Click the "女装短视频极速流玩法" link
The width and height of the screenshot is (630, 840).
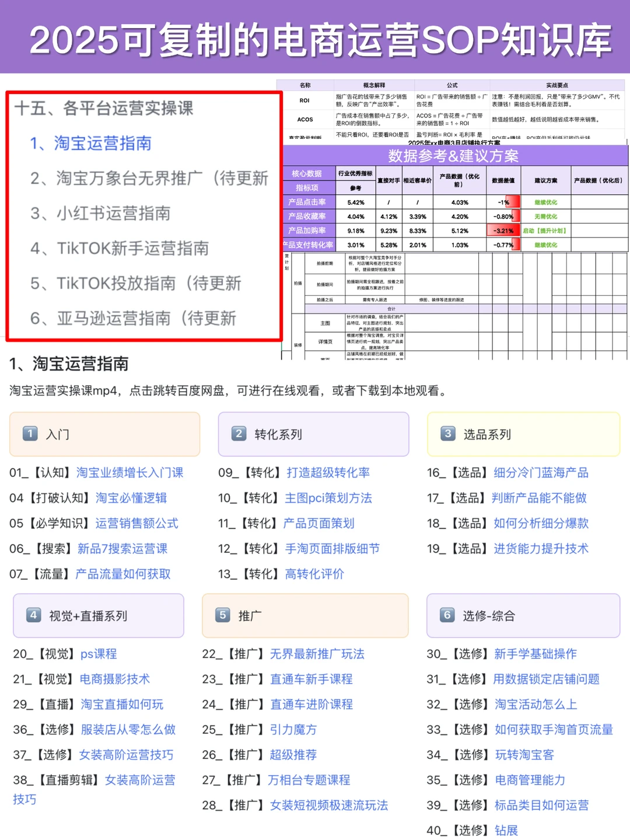tap(329, 805)
